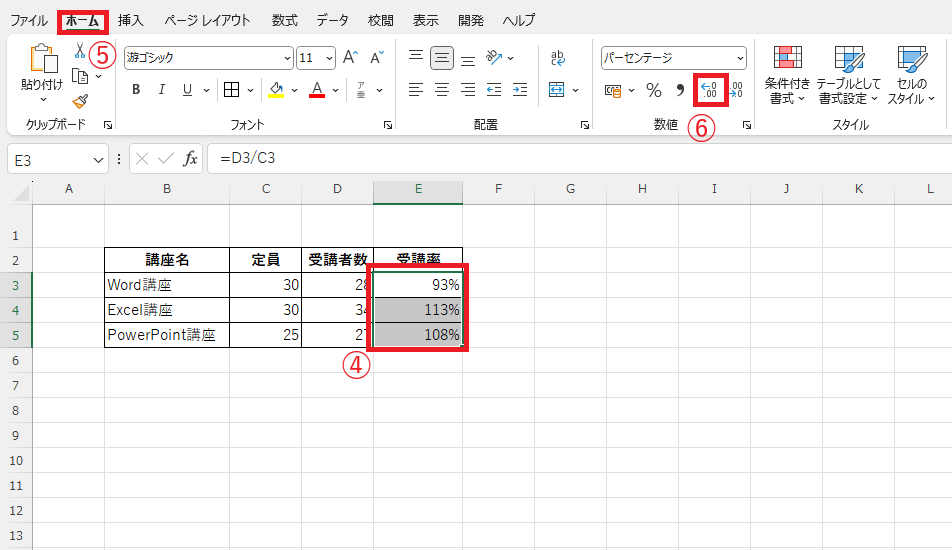Select the Word講座 cell
Image resolution: width=952 pixels, height=550 pixels.
pyautogui.click(x=167, y=285)
